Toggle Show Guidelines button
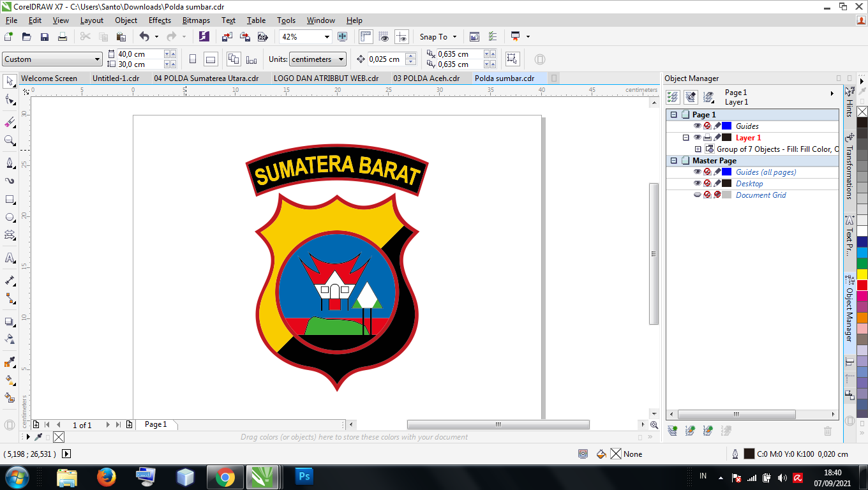This screenshot has height=490, width=868. click(x=401, y=37)
